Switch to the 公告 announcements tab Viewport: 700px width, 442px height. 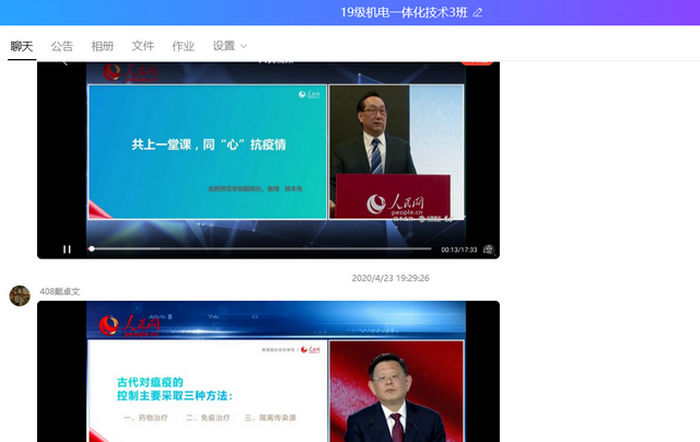[x=62, y=46]
